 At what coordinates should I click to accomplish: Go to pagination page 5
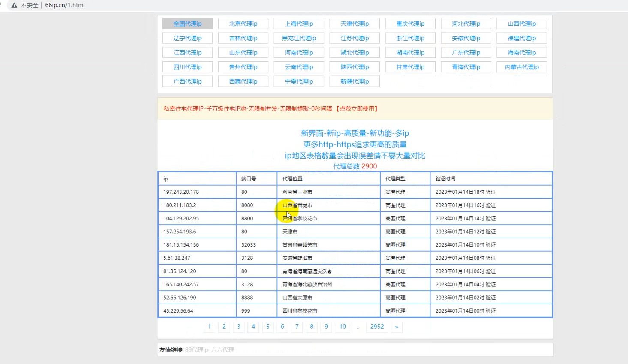[x=268, y=327]
